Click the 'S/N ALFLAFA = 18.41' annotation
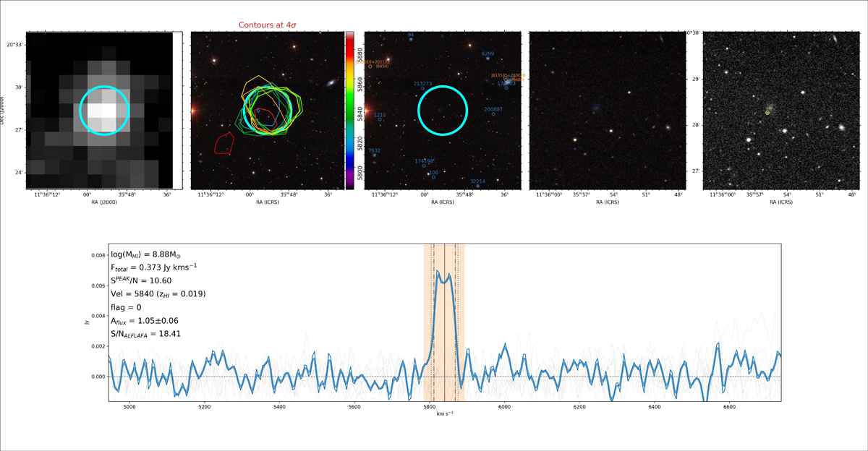Viewport: 868px width, 451px height. click(155, 334)
